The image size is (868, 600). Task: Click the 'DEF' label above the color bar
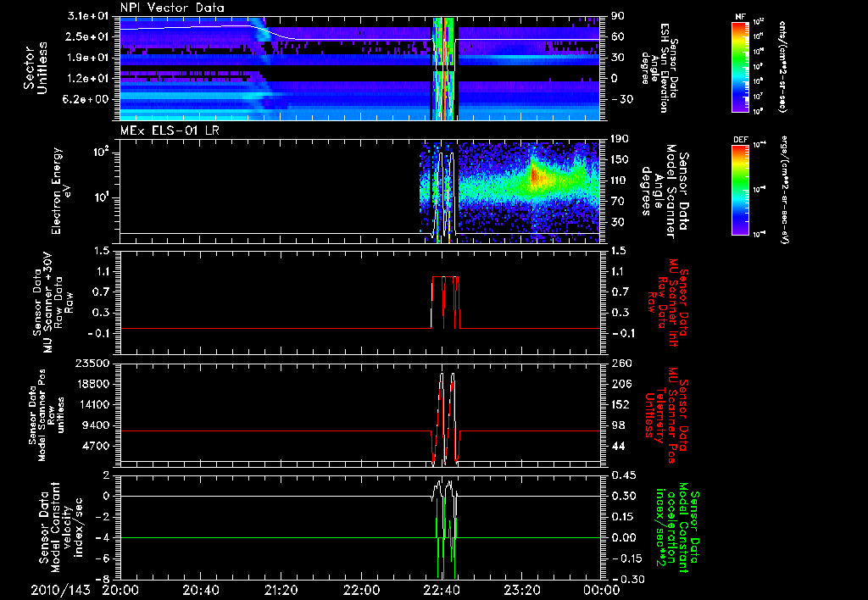tap(741, 140)
